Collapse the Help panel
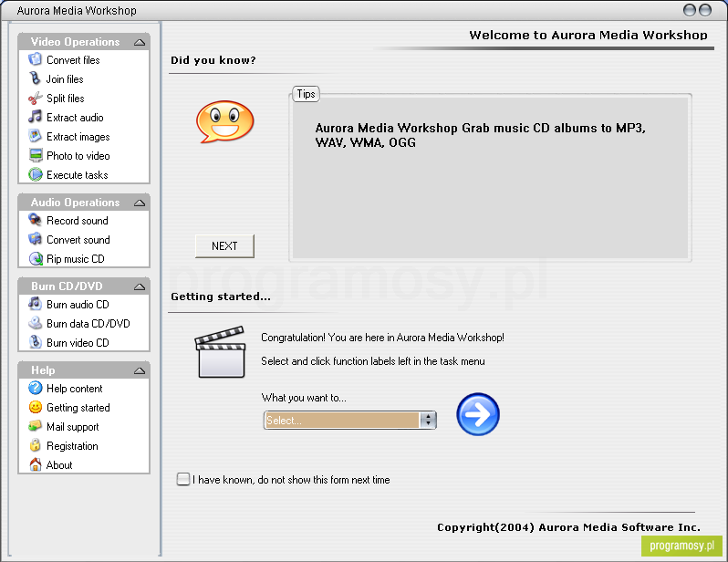This screenshot has height=562, width=728. [140, 370]
